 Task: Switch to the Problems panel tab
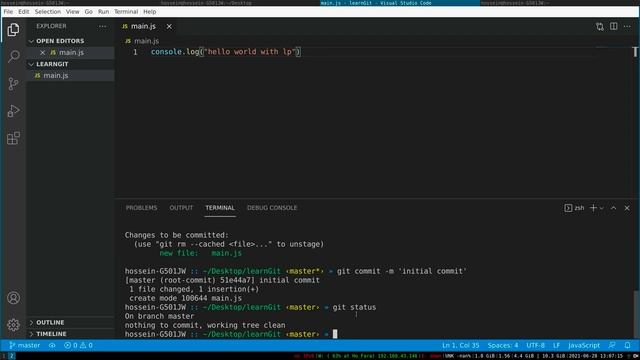[141, 208]
